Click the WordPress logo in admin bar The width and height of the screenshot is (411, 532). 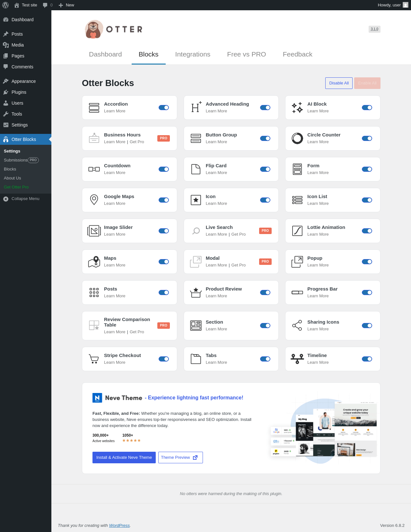coord(5,5)
